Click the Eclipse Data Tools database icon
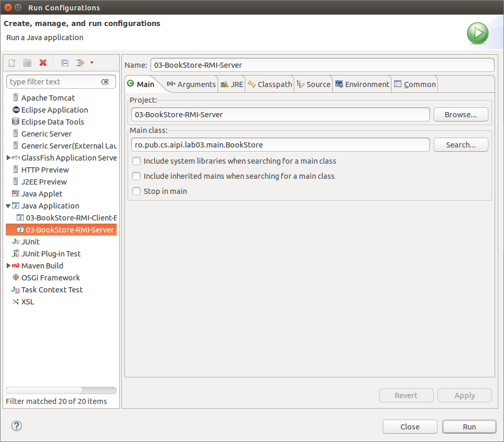Screen dimensions: 504x442 tap(16, 121)
